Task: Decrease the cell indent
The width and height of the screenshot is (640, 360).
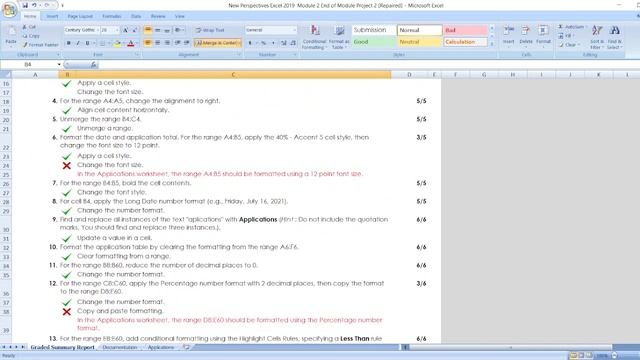Action: (178, 43)
